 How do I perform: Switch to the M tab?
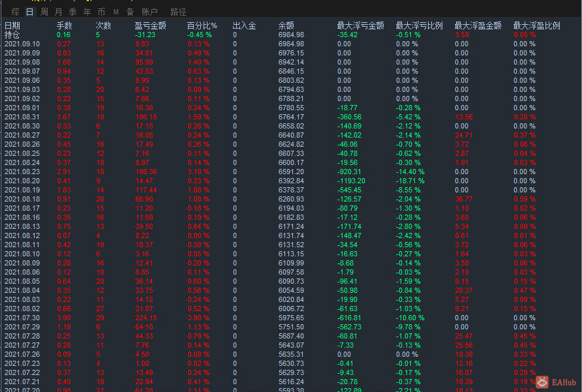pos(115,12)
